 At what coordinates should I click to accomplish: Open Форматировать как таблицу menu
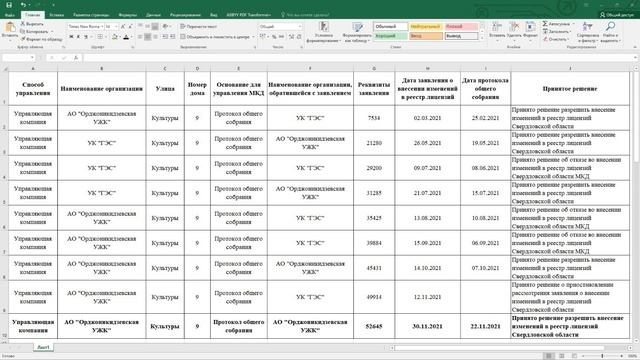click(358, 32)
